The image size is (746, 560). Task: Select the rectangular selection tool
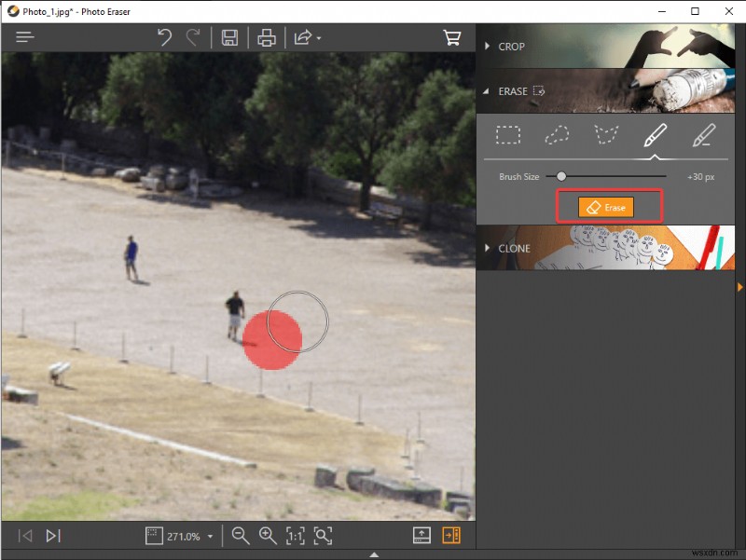point(509,135)
